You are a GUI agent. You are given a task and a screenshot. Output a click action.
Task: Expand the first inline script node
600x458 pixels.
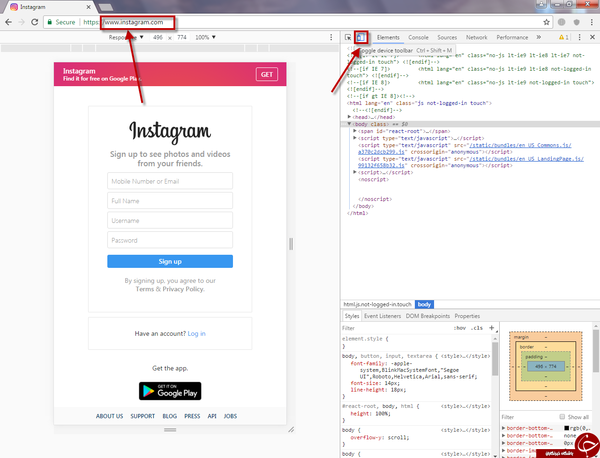click(x=355, y=138)
